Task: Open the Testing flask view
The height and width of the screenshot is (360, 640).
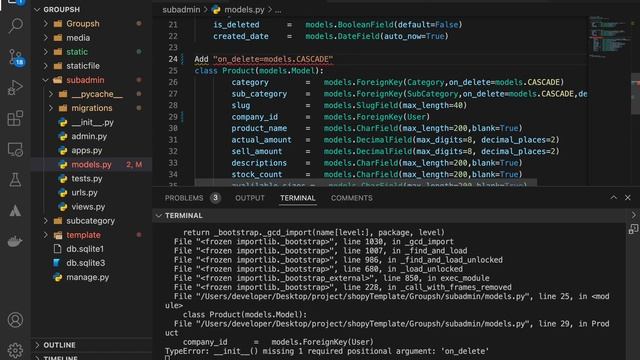Action: pyautogui.click(x=16, y=180)
